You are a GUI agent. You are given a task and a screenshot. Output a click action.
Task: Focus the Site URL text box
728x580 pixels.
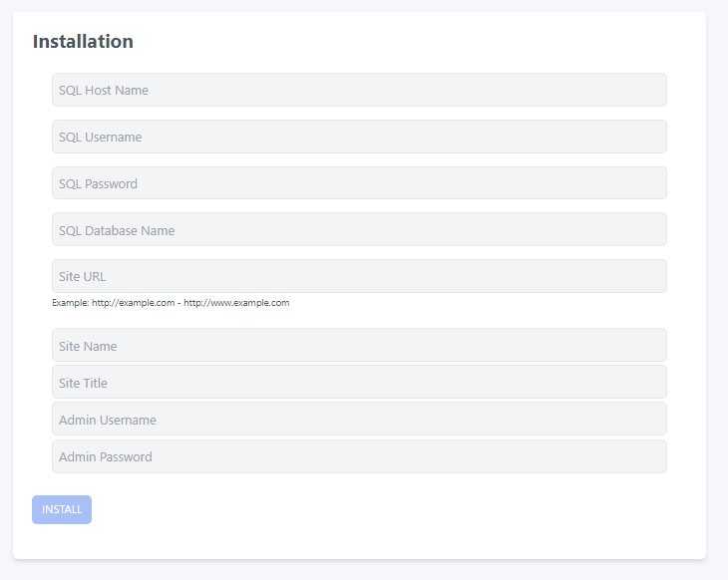click(x=359, y=276)
